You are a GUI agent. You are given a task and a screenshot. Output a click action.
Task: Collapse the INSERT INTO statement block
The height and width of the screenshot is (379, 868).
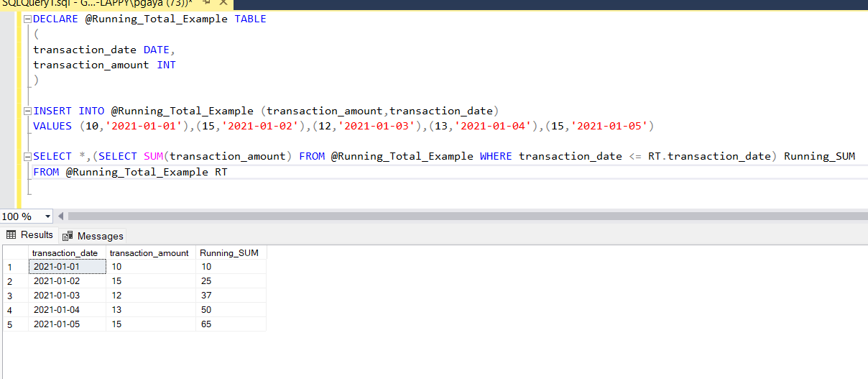tap(27, 111)
